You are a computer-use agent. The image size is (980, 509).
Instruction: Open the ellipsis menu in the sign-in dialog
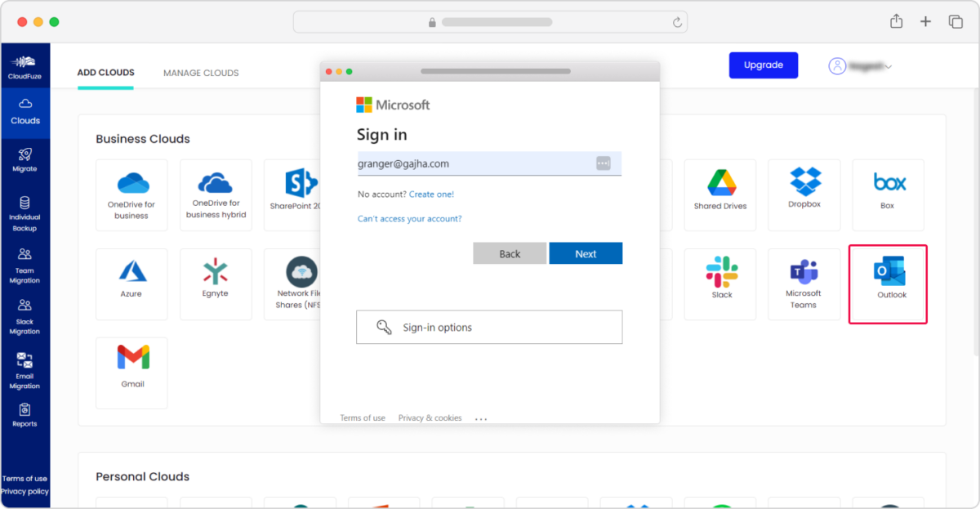coord(480,417)
